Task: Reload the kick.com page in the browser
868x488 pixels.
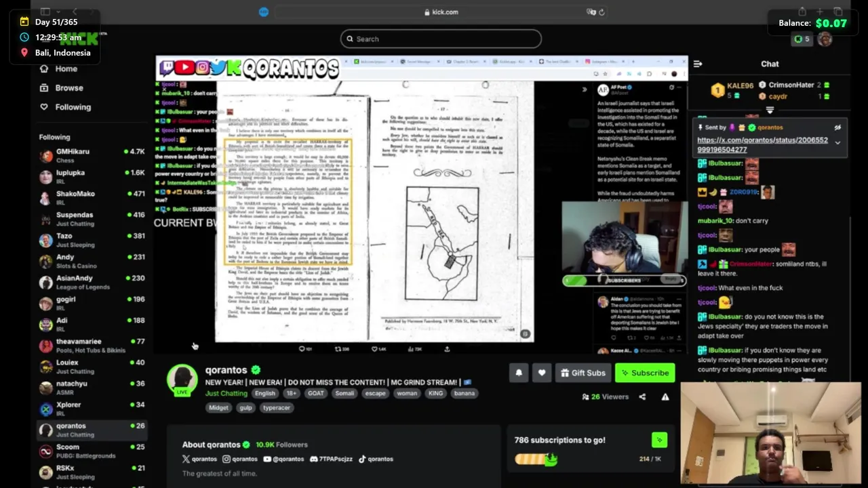Action: (x=601, y=12)
